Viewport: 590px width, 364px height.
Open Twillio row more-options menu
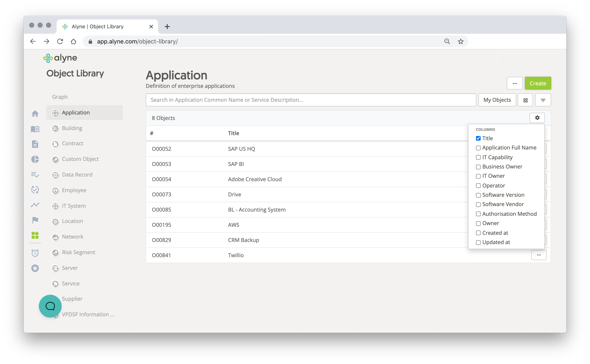538,255
